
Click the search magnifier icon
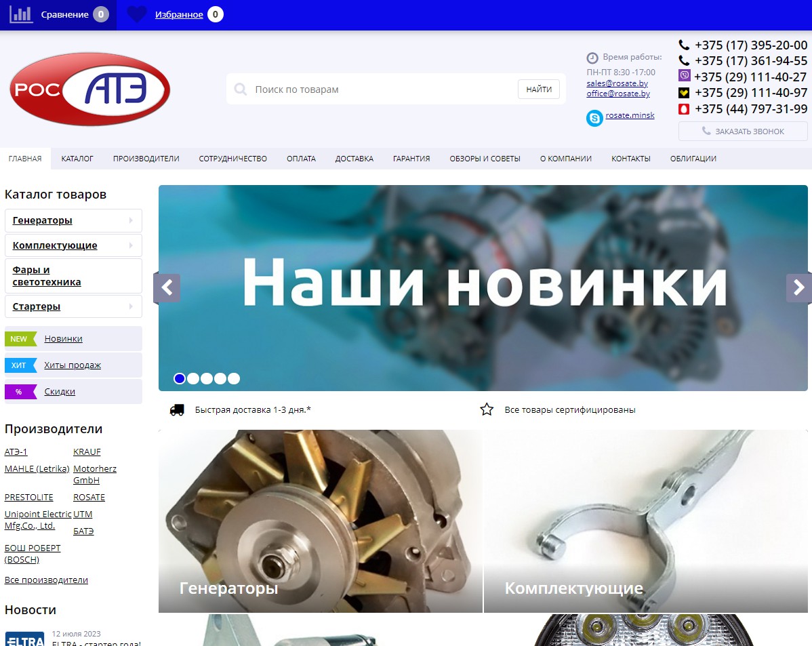241,89
